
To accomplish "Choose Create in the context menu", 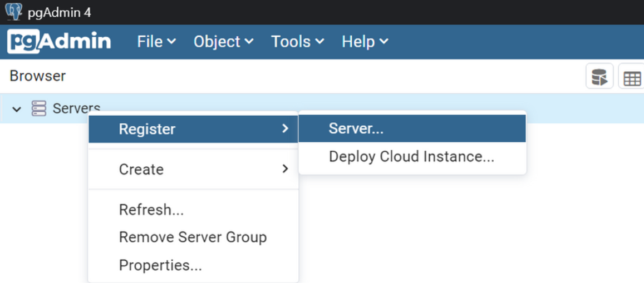I will tap(194, 170).
